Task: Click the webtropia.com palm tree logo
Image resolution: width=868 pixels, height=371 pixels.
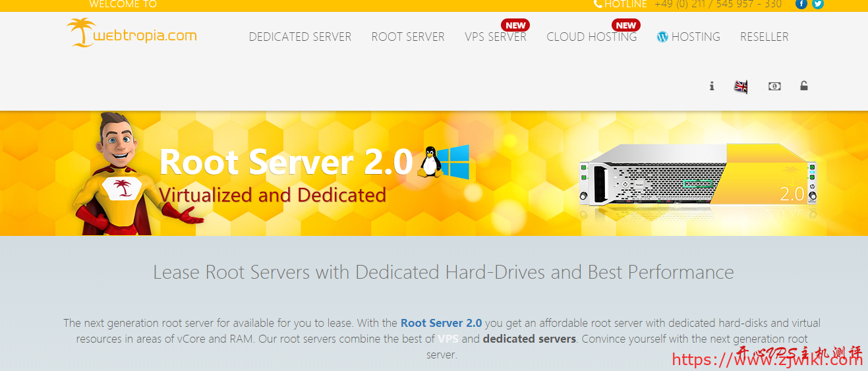Action: click(132, 33)
